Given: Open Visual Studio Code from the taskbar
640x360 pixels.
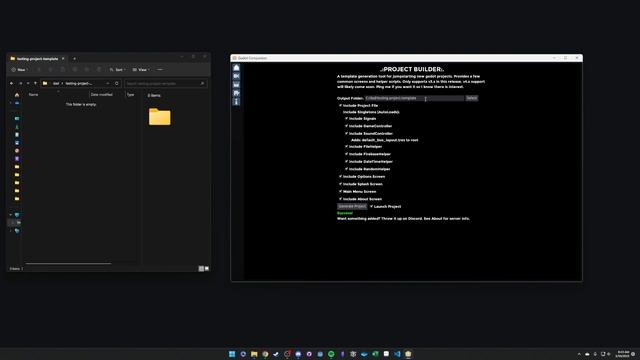Looking at the screenshot, I should tap(397, 354).
